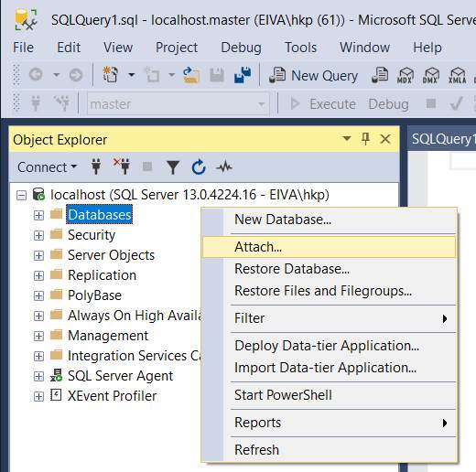Expand the SQL Server Agent node
Screen dimensions: 476x472
(38, 376)
